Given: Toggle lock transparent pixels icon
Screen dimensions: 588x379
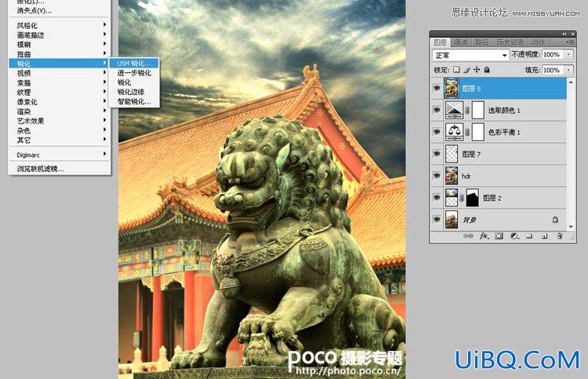Looking at the screenshot, I should (x=456, y=69).
